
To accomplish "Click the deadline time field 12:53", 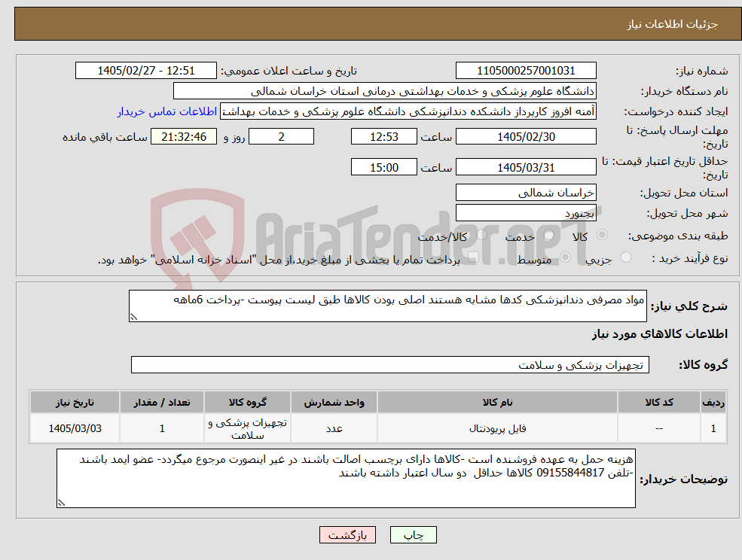I will click(383, 137).
